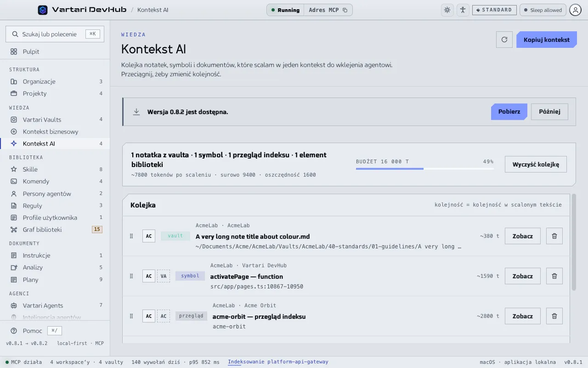Click the VA badge on activatePage row

coord(164,276)
